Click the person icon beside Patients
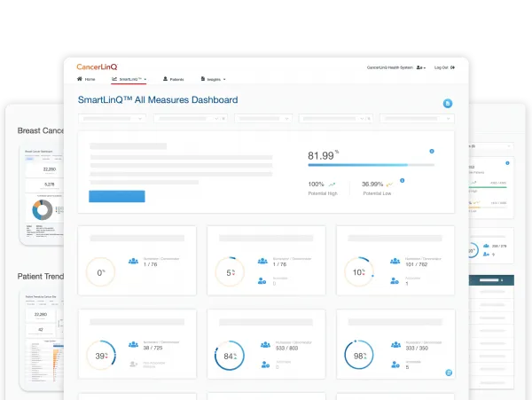Viewport: 532px width, 400px height. pyautogui.click(x=165, y=79)
